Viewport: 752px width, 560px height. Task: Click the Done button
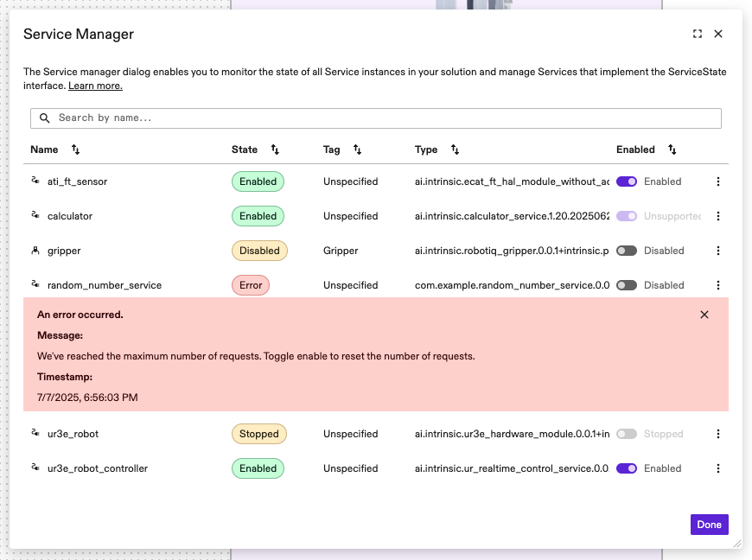[x=709, y=525]
